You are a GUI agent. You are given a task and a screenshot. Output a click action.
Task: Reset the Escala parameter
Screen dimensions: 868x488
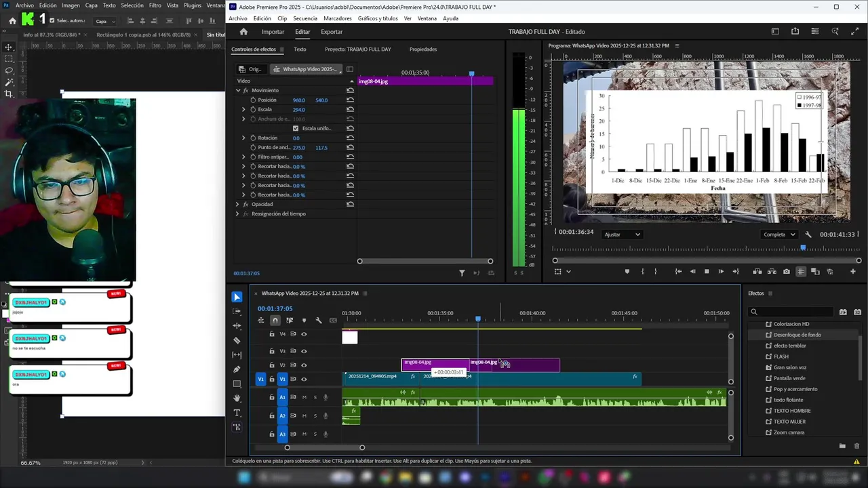350,109
